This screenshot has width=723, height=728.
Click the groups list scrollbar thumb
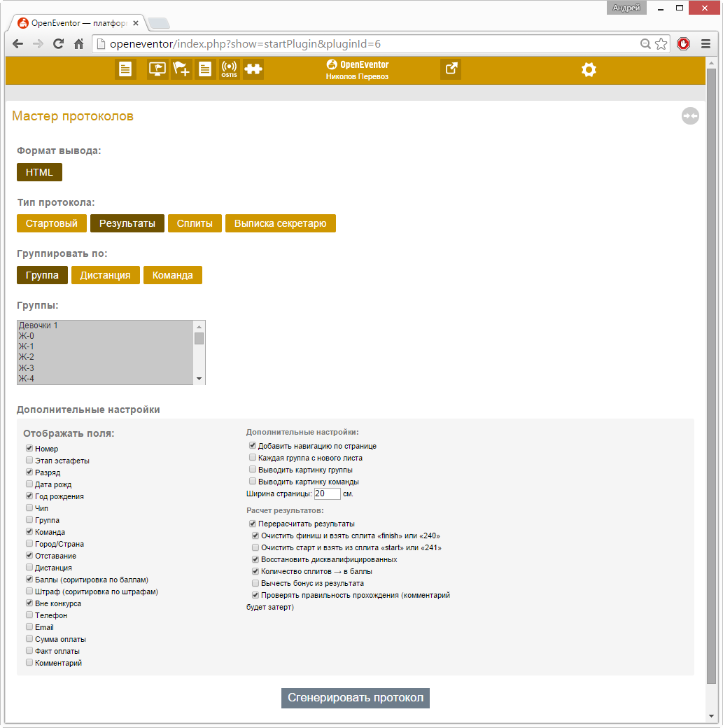coord(199,339)
